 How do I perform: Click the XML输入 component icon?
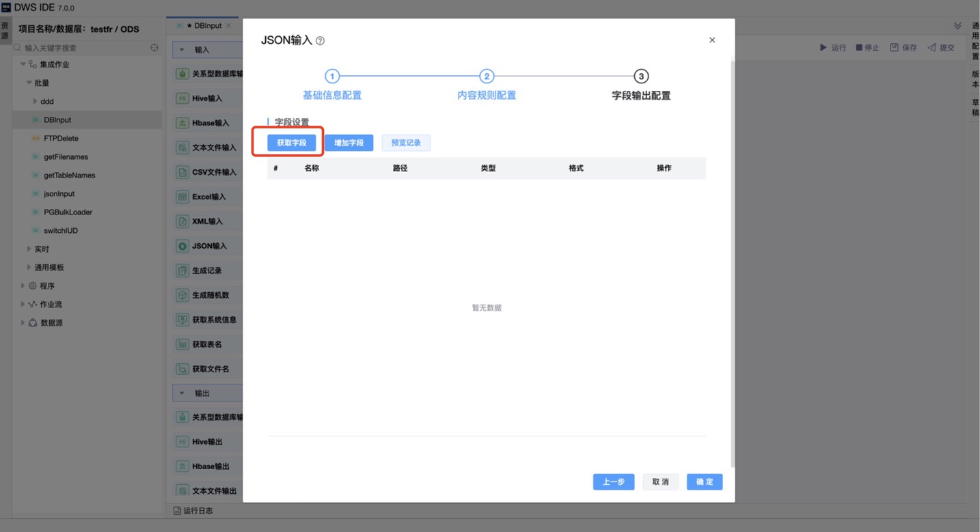(x=182, y=221)
